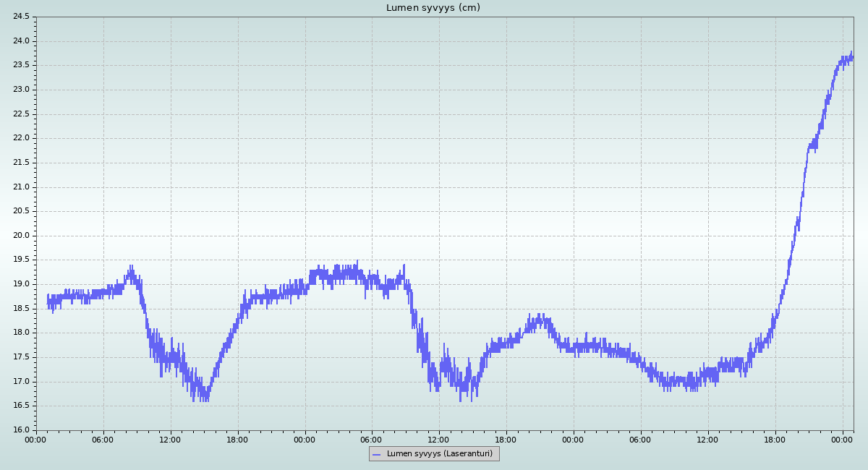Click the chart title Lumen syvyys (cm)
This screenshot has height=470, width=868.
(x=433, y=8)
